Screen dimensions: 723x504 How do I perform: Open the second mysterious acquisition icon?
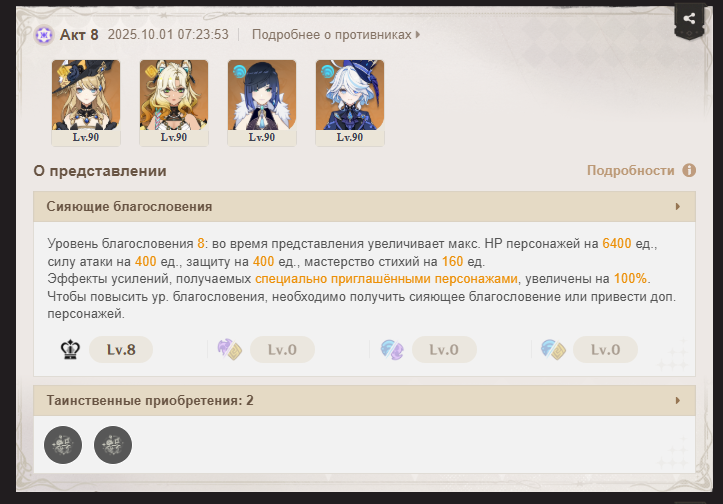[x=113, y=445]
